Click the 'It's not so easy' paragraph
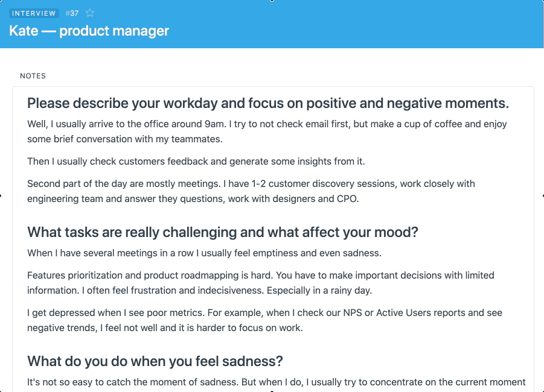 (x=276, y=382)
